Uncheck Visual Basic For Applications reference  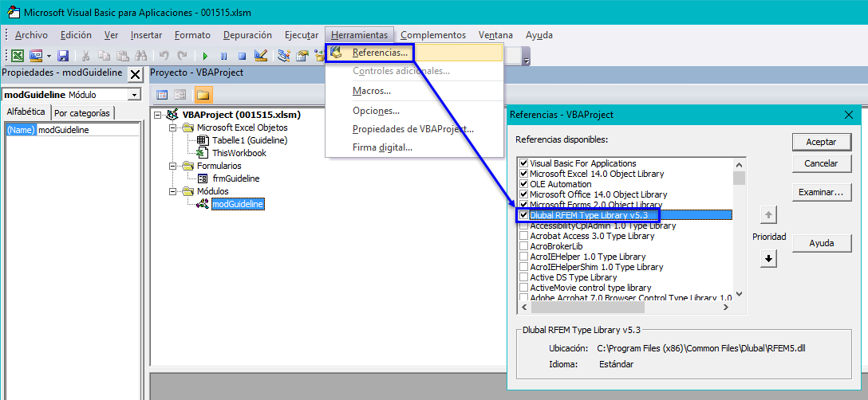(523, 164)
